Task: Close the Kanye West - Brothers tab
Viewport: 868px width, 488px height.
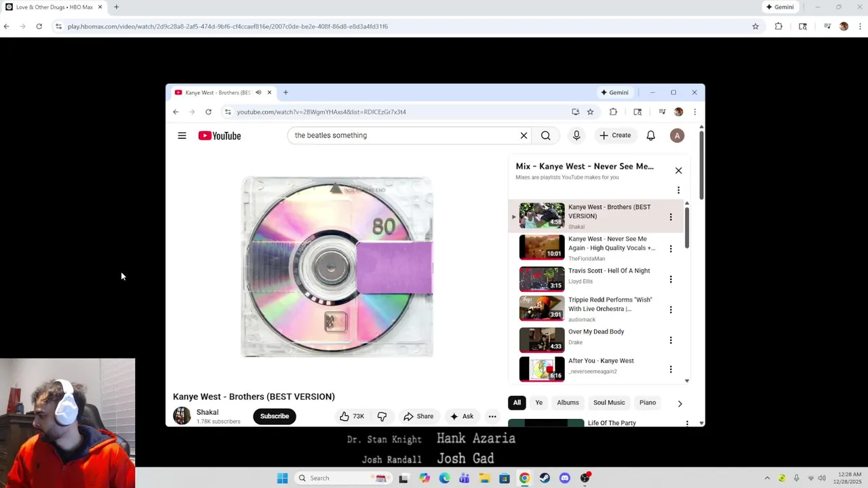Action: tap(269, 92)
